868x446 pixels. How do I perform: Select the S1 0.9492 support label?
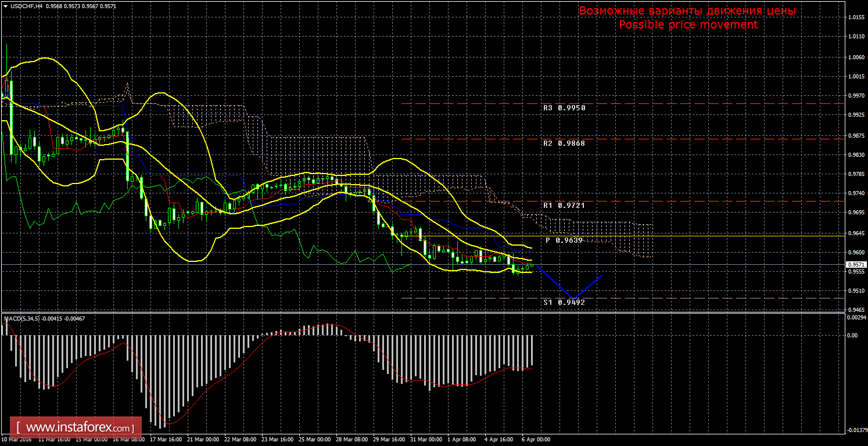pos(564,303)
